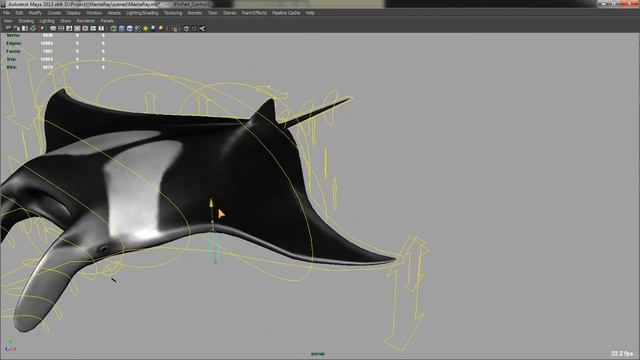Screen dimensions: 640x360
Task: Click the Select Camera icon in panel toolbar
Action: click(x=8, y=29)
